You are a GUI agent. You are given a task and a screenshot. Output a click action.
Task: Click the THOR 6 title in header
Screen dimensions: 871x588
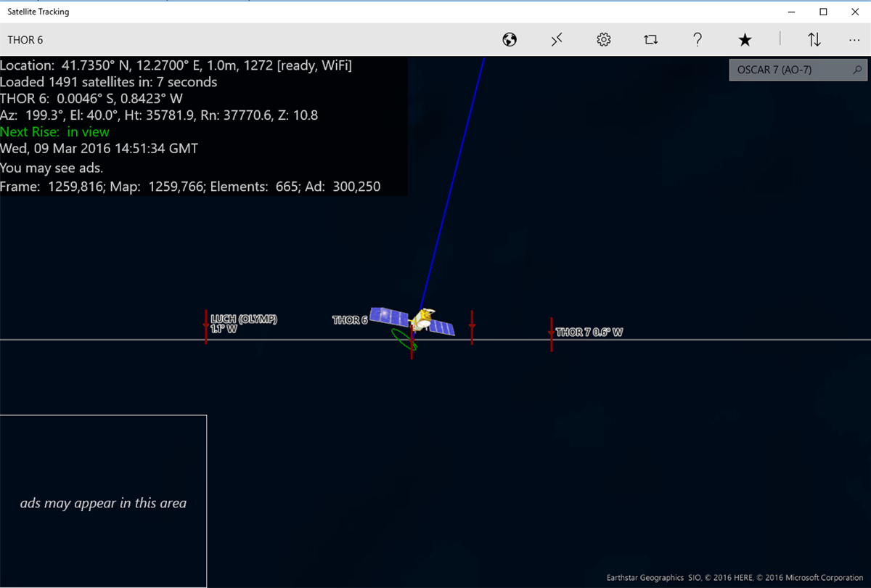click(25, 40)
